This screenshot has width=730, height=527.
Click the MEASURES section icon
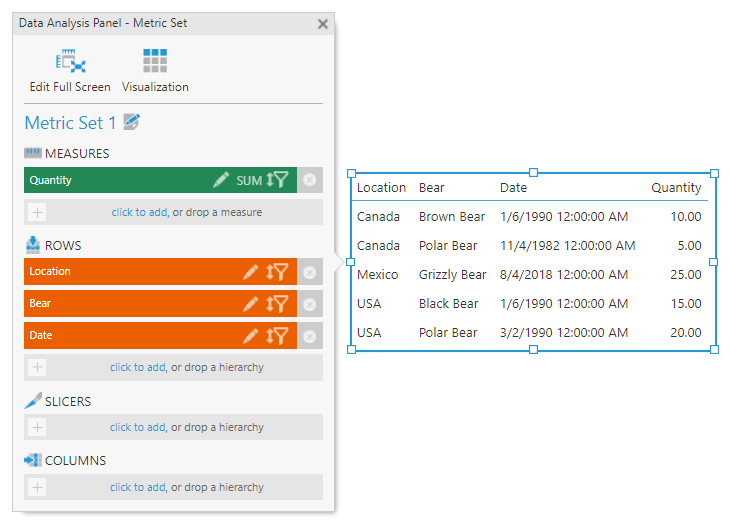pos(33,153)
